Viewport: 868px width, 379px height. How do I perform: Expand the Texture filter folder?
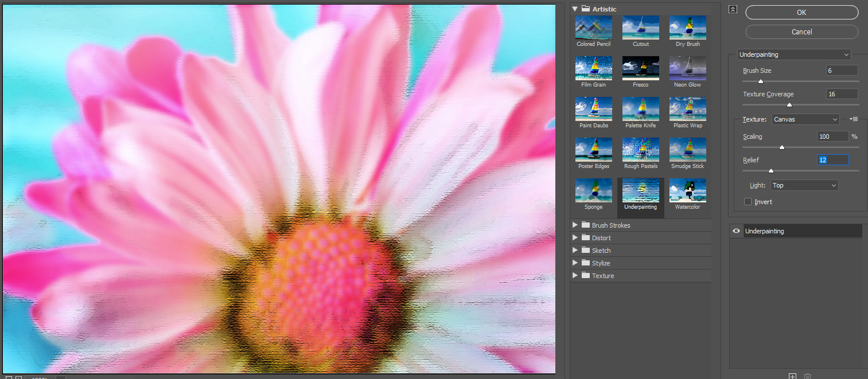point(575,276)
